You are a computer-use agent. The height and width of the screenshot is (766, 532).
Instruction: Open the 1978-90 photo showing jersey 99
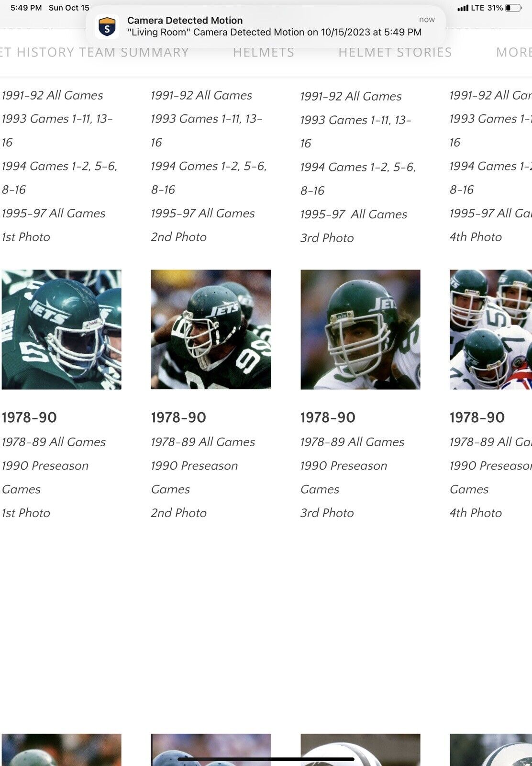211,329
